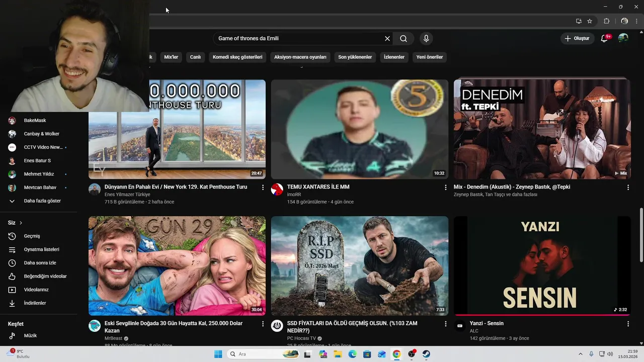Open the Canbay & Wolker subscription
The width and height of the screenshot is (644, 362).
pos(38,134)
